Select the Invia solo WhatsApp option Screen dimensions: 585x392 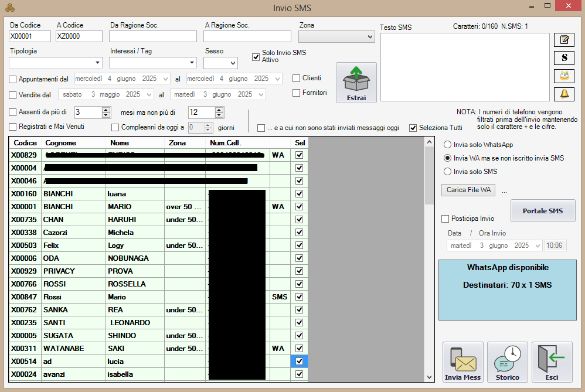point(448,145)
